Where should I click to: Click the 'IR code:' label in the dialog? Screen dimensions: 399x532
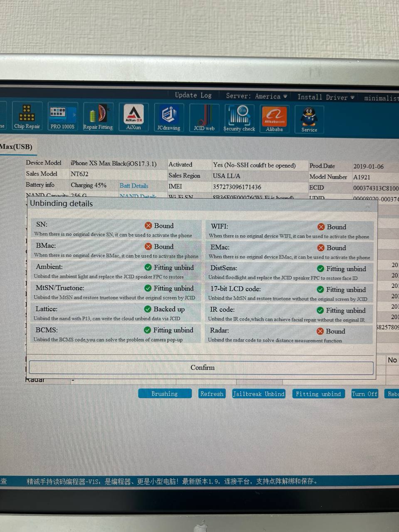click(222, 310)
